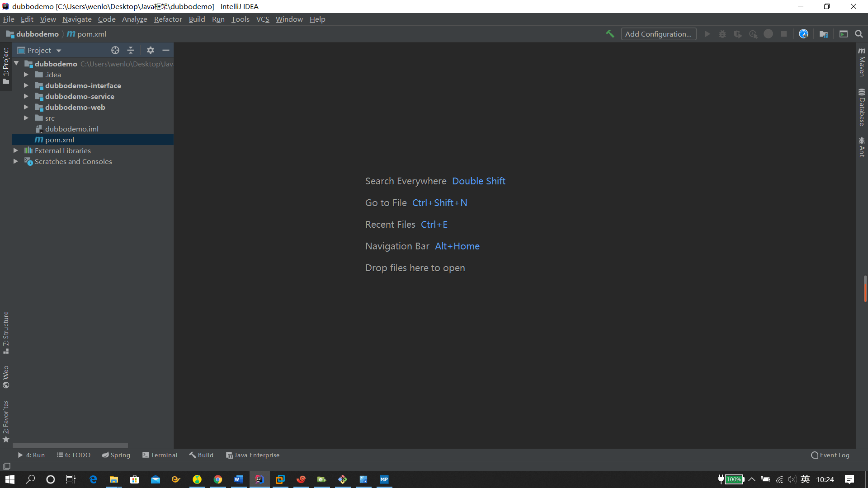Screen dimensions: 868x488
Task: Select the pom.xml file in tree
Action: point(59,140)
